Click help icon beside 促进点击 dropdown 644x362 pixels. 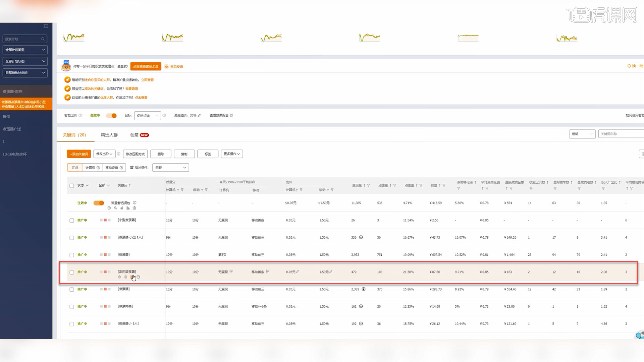(x=164, y=115)
